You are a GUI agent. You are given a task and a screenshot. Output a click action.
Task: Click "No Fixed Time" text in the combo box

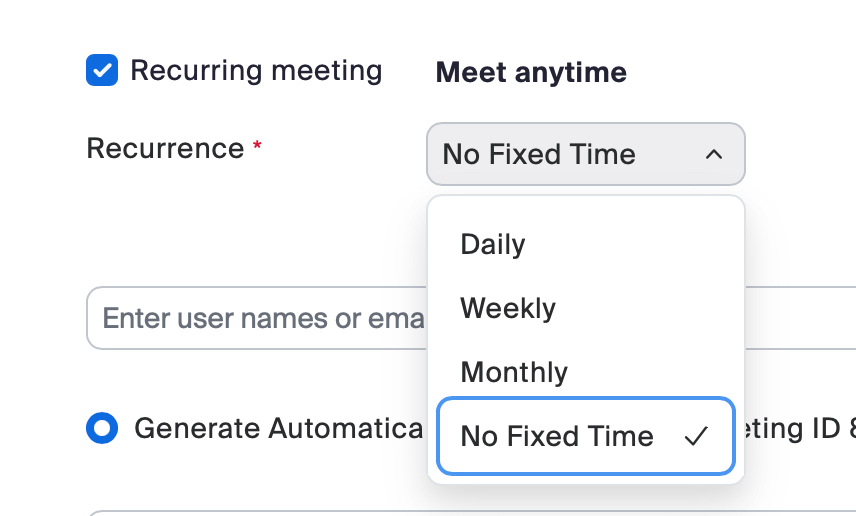pos(539,154)
